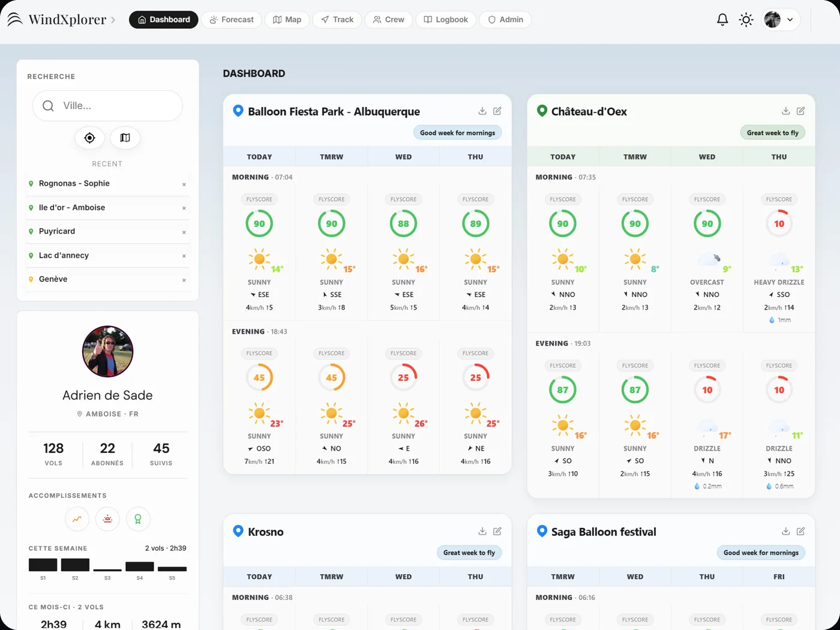Toggle light/dark theme sun icon

746,20
